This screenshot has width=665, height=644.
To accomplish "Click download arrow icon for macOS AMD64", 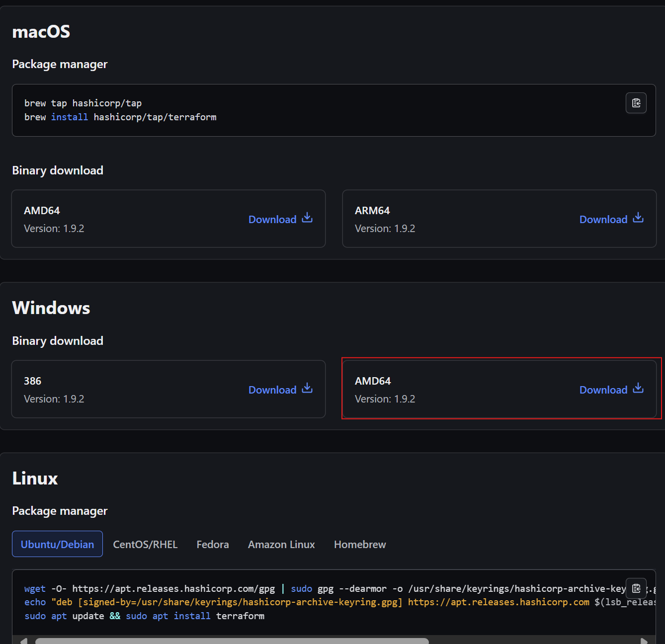I will click(x=307, y=218).
